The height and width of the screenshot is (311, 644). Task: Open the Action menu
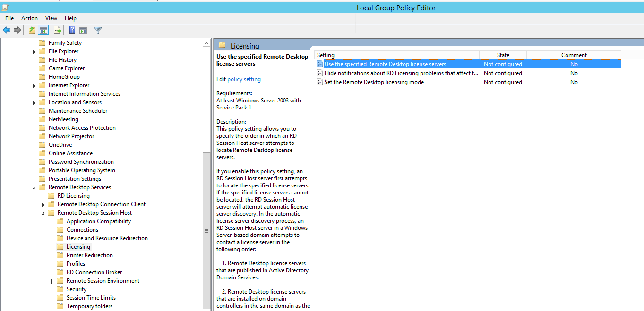click(29, 18)
